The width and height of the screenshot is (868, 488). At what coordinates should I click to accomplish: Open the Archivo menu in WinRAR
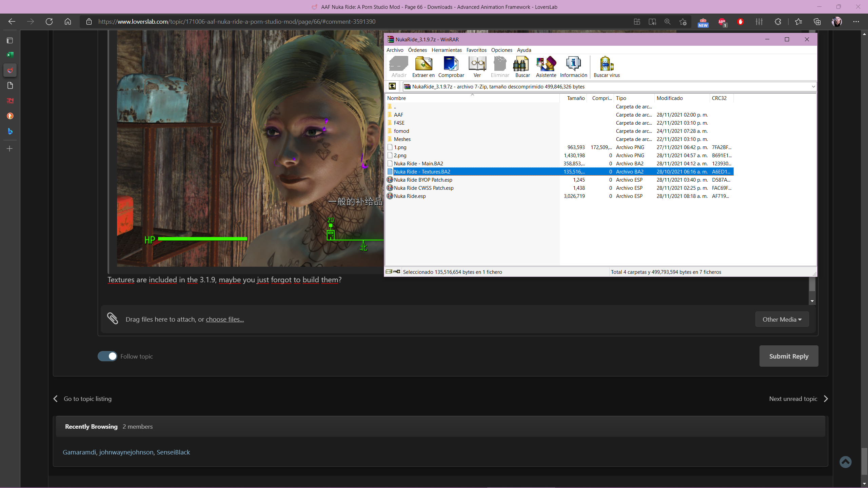coord(395,50)
